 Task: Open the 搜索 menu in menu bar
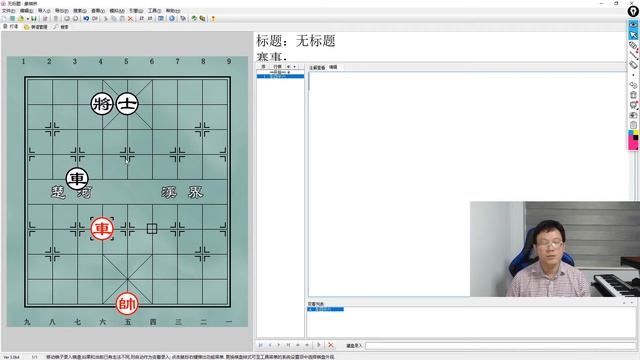click(80, 11)
